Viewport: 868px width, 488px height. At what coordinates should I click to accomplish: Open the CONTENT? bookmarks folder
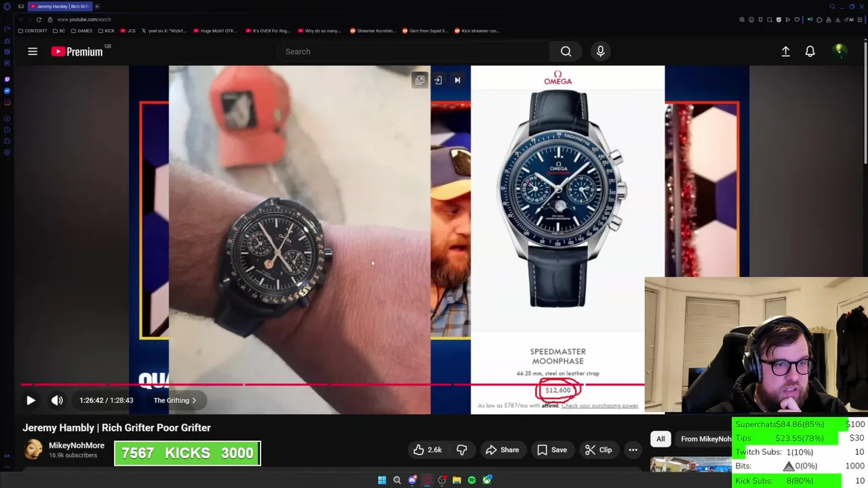(x=33, y=30)
